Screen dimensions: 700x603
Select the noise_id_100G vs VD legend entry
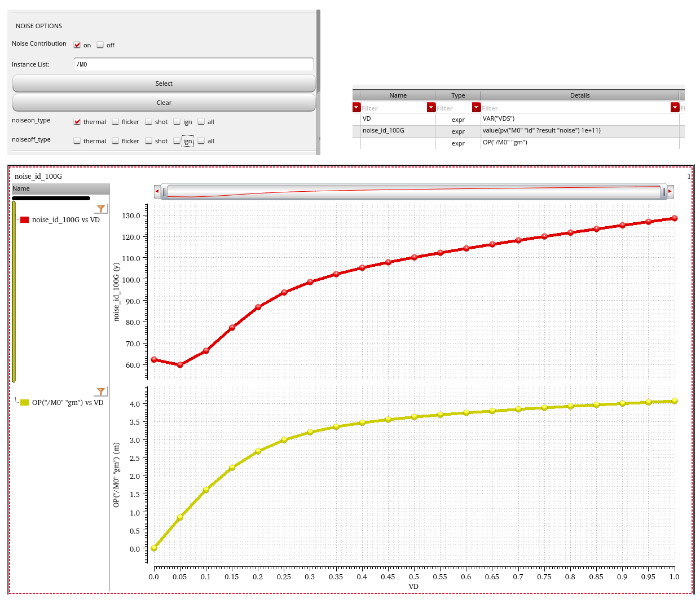(x=65, y=220)
